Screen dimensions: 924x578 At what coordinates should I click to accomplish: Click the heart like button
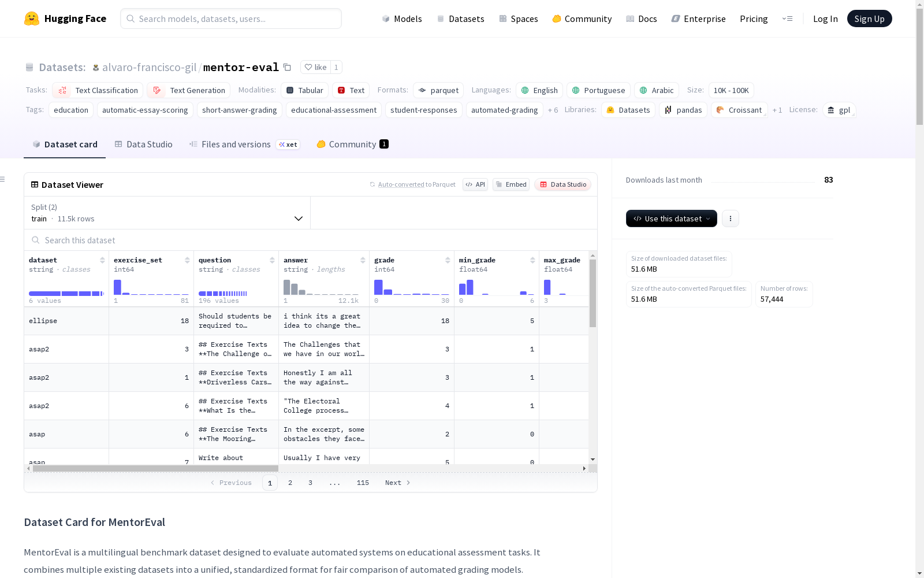click(316, 67)
